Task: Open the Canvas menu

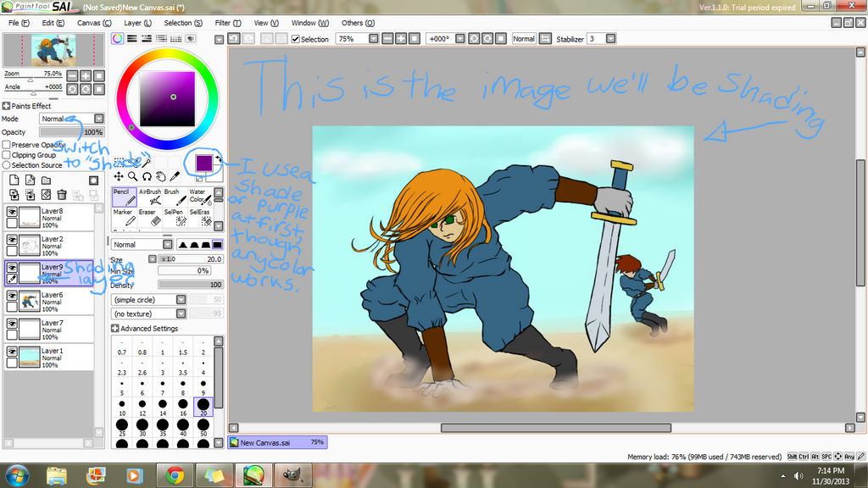Action: point(94,23)
